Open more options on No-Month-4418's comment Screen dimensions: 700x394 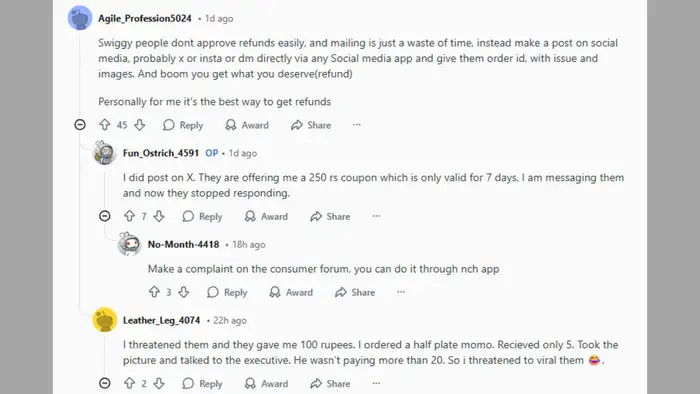(x=401, y=292)
